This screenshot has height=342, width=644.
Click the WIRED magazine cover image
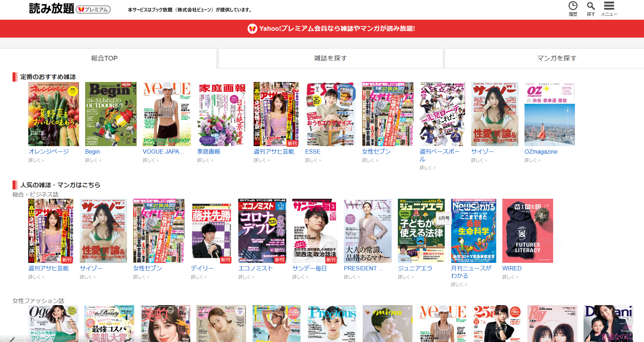(x=527, y=231)
